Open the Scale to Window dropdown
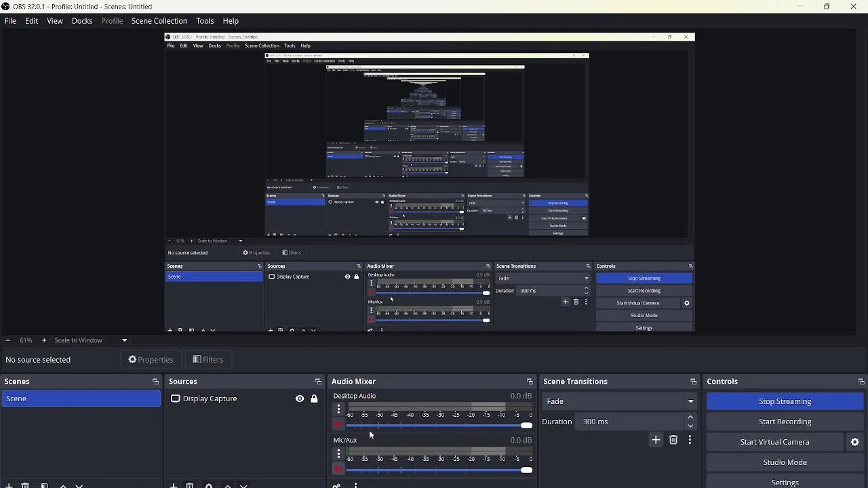This screenshot has height=488, width=868. click(x=91, y=340)
